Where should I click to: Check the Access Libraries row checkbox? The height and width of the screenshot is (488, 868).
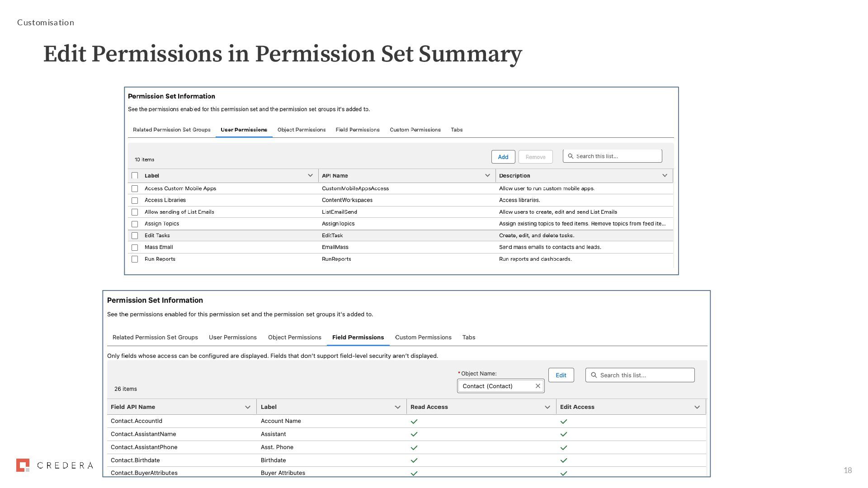[x=135, y=200]
